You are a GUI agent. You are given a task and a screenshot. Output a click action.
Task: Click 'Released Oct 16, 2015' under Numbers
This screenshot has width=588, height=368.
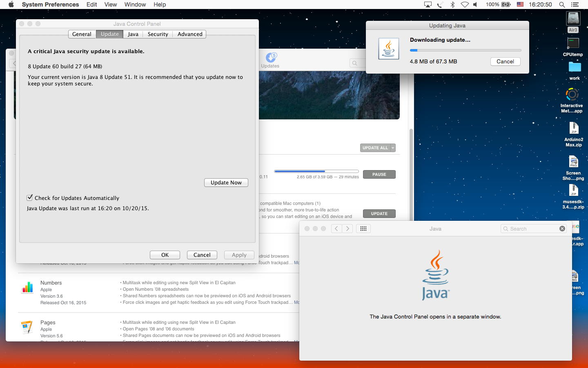pos(63,303)
